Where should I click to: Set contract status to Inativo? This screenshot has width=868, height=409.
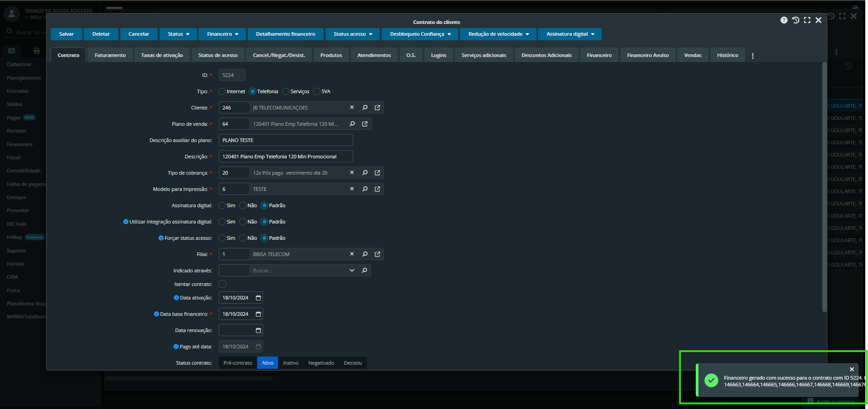pos(290,363)
